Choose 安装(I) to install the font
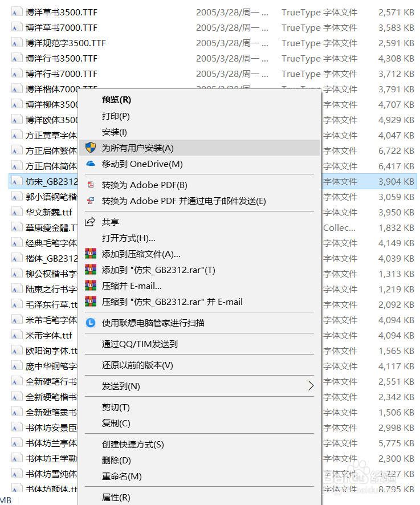The image size is (420, 505). point(115,132)
